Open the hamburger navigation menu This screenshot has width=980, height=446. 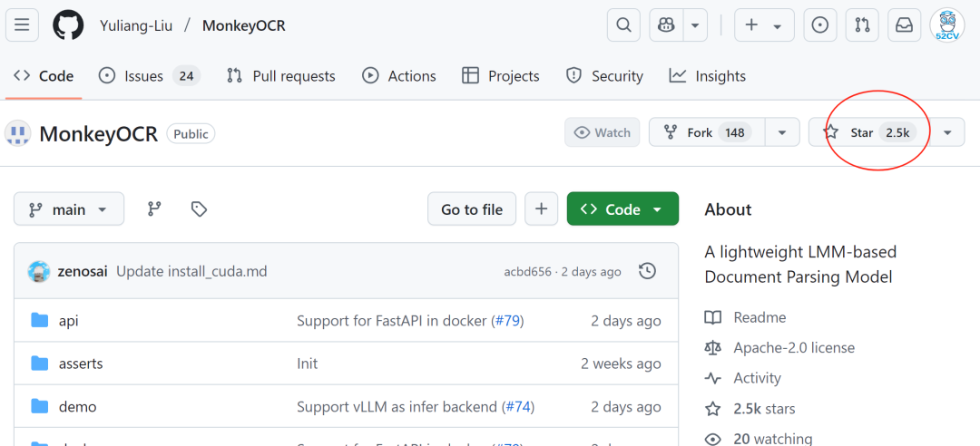22,25
